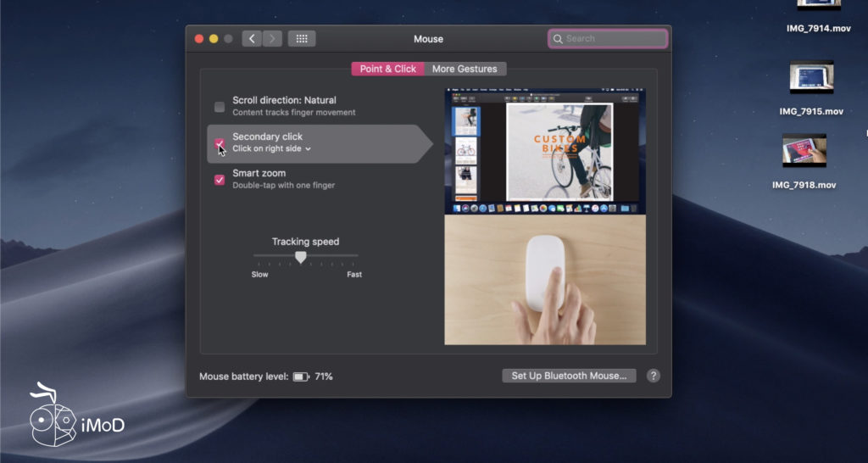Click Set Up Bluetooth Mouse button
This screenshot has width=868, height=463.
tap(569, 376)
